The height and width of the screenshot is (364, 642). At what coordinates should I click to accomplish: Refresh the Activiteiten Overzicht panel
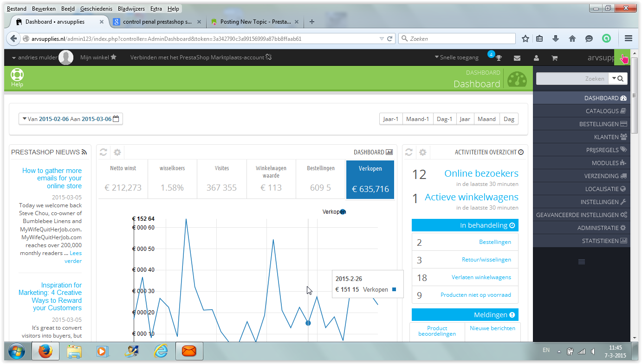coord(409,152)
